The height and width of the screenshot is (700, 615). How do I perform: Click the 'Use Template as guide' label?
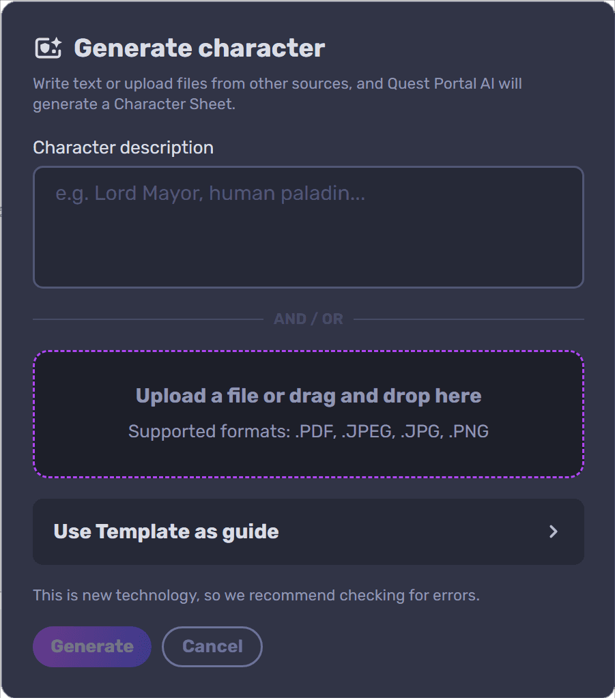pos(166,531)
